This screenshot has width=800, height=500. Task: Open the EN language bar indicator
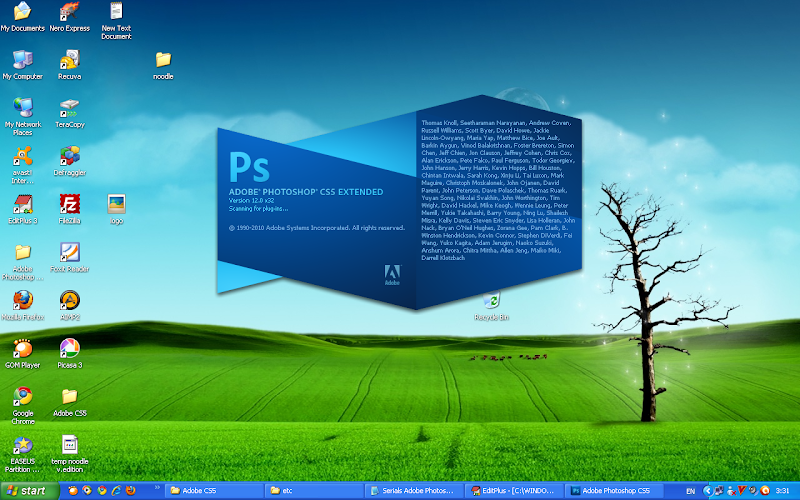click(x=690, y=491)
